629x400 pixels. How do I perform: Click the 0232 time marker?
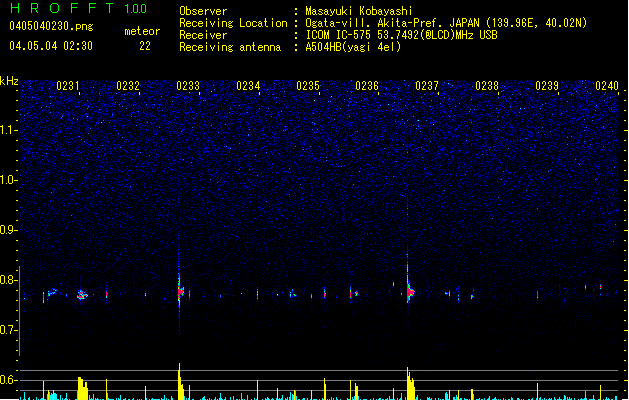click(128, 86)
